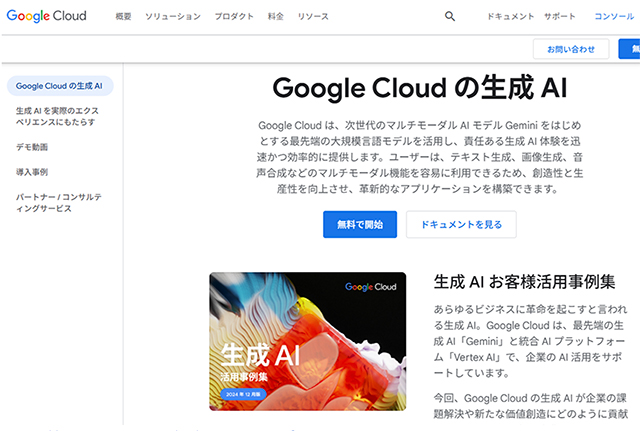Open the ソリューション menu
Screen dimensions: 640x431
[173, 16]
